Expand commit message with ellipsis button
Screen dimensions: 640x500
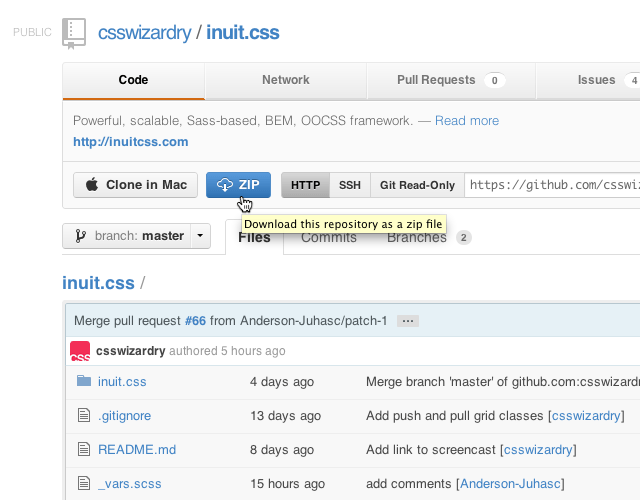[x=408, y=321]
